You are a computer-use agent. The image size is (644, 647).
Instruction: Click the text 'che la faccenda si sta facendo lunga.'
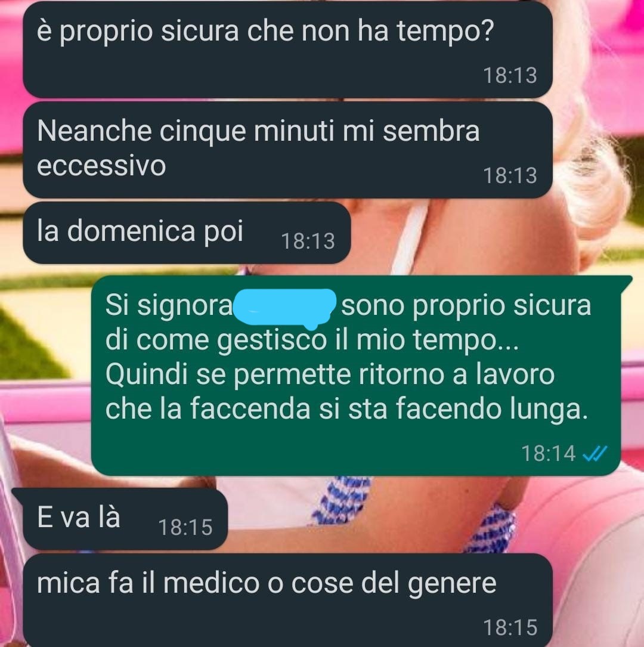346,409
